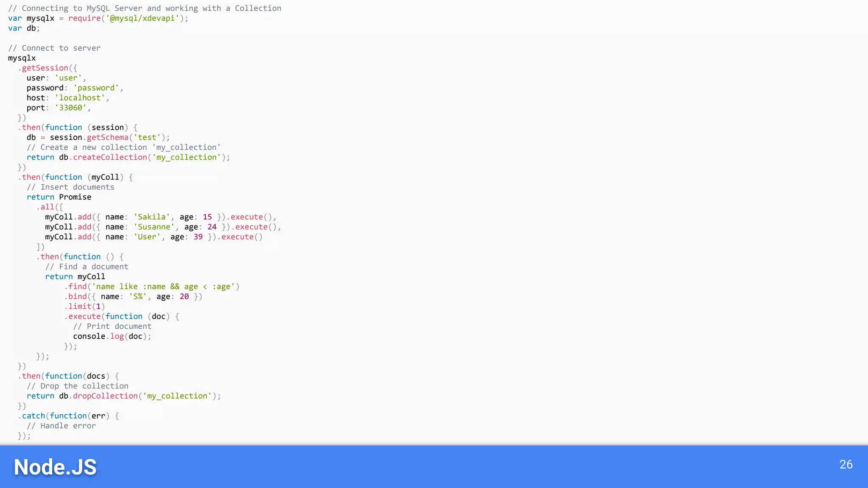Click the '.then(function (myColl) {' line
This screenshot has height=488, width=868.
coord(75,177)
